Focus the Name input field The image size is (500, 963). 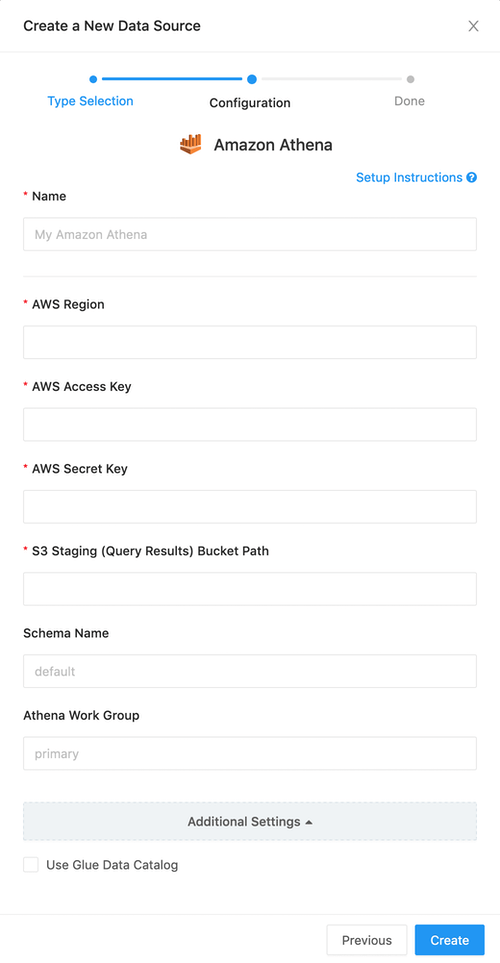pyautogui.click(x=250, y=234)
